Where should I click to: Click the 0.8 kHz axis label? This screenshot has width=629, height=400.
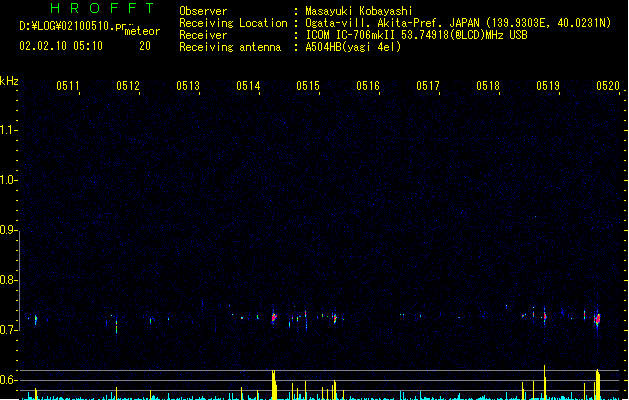(8, 280)
